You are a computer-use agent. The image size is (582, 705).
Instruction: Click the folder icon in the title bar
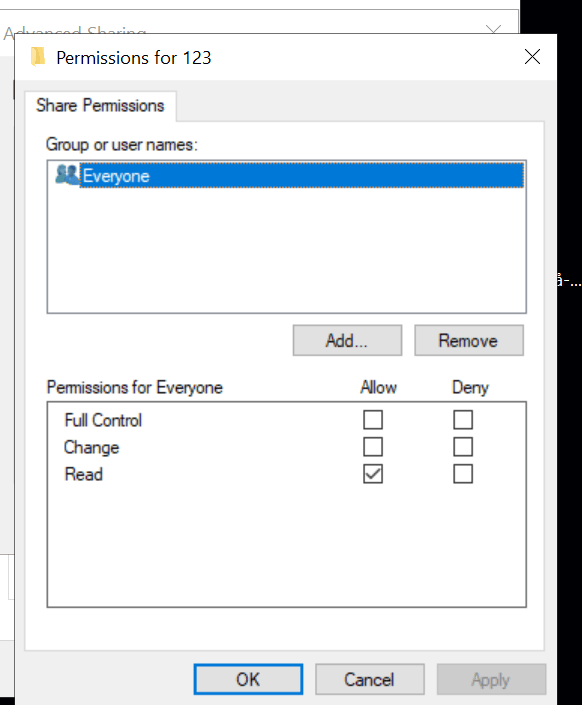click(x=38, y=57)
